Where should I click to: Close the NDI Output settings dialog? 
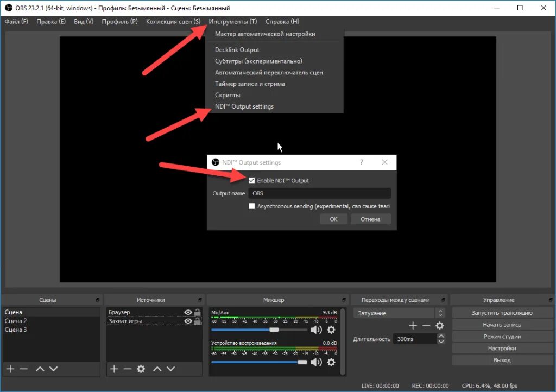coord(385,162)
